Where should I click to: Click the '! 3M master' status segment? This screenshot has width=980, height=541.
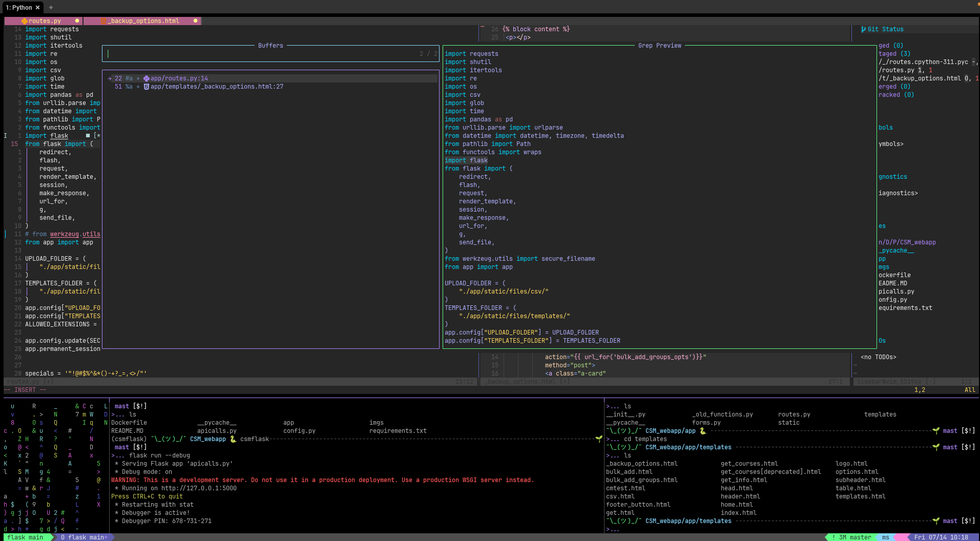point(851,537)
